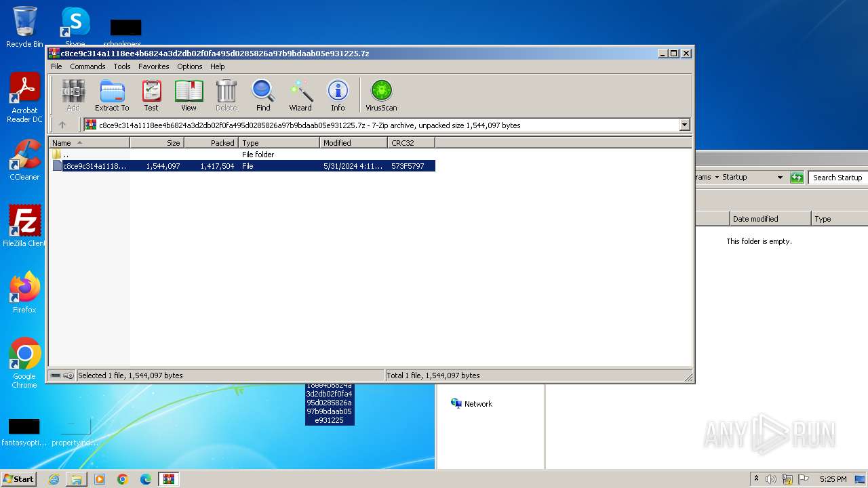Select the c8ce9c314a1118... file row
868x488 pixels.
[243, 166]
